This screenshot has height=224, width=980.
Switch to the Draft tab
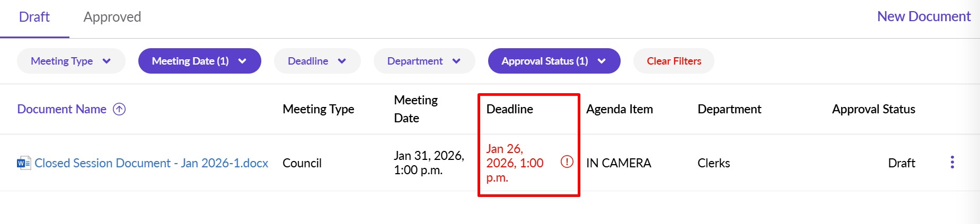point(34,17)
